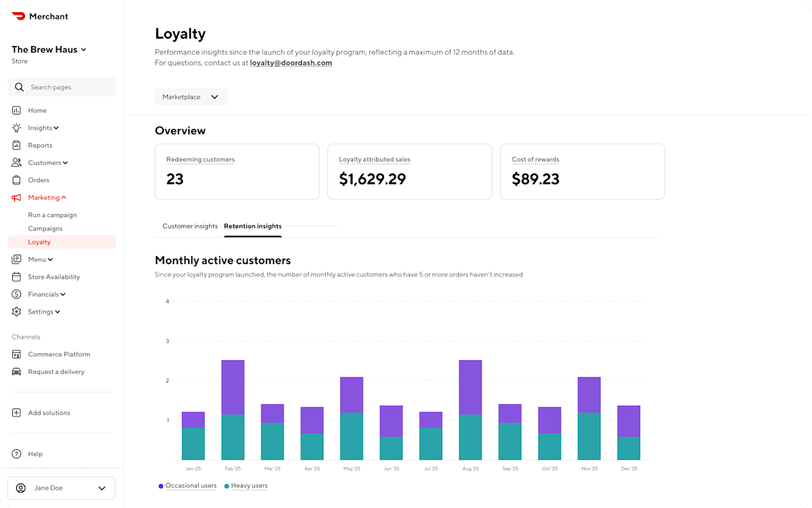Screen dimensions: 812x508
Task: Open Financials via the dollar icon
Action: [x=16, y=294]
